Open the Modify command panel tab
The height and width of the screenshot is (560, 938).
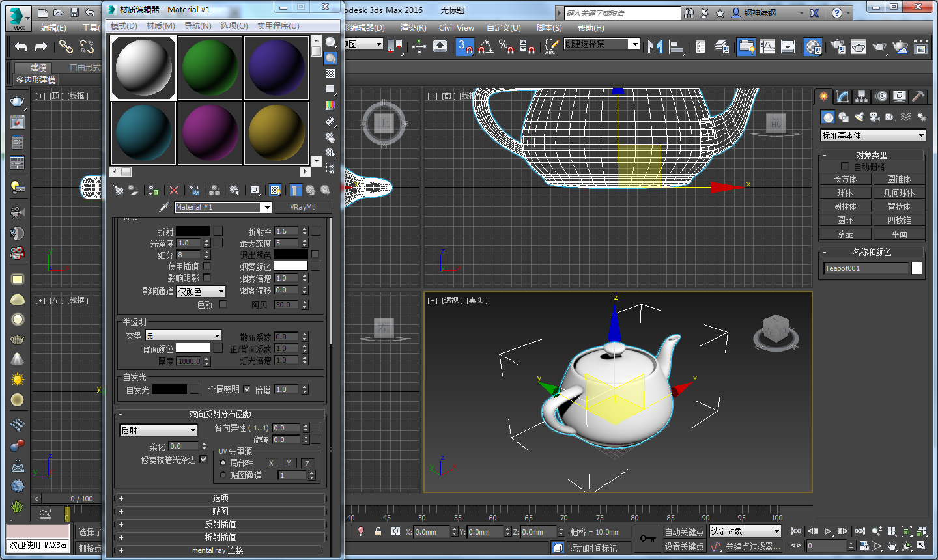point(843,96)
